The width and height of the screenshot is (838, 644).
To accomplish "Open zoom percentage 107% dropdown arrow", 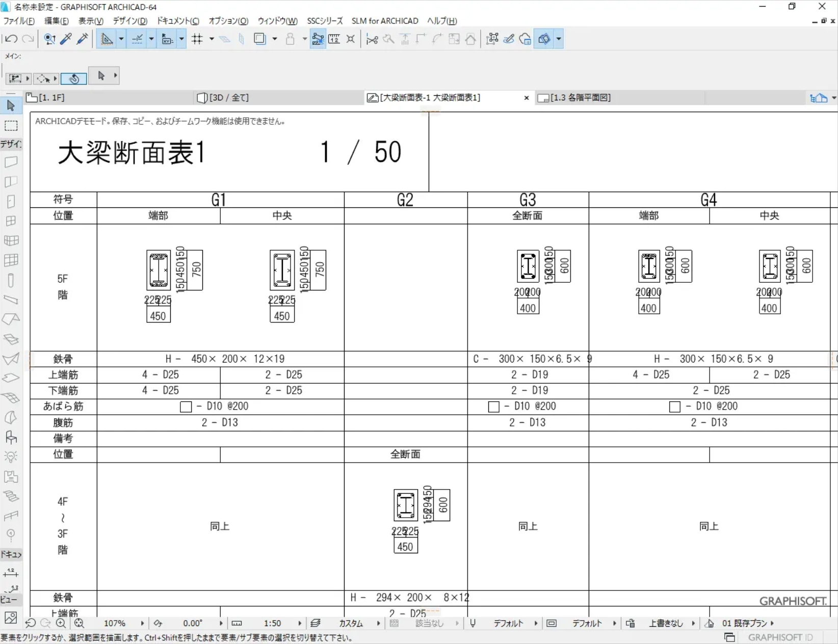I will pos(142,623).
